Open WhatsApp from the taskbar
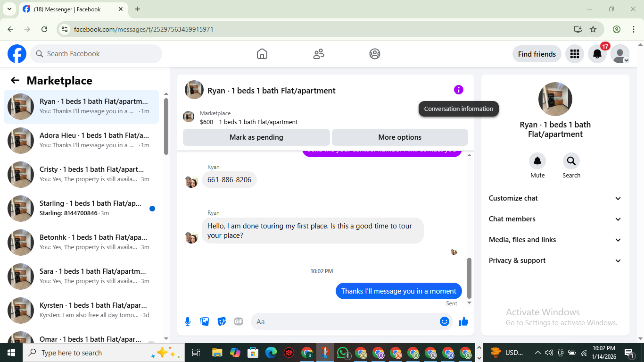Screen dimensions: 644x362 (x=343, y=353)
